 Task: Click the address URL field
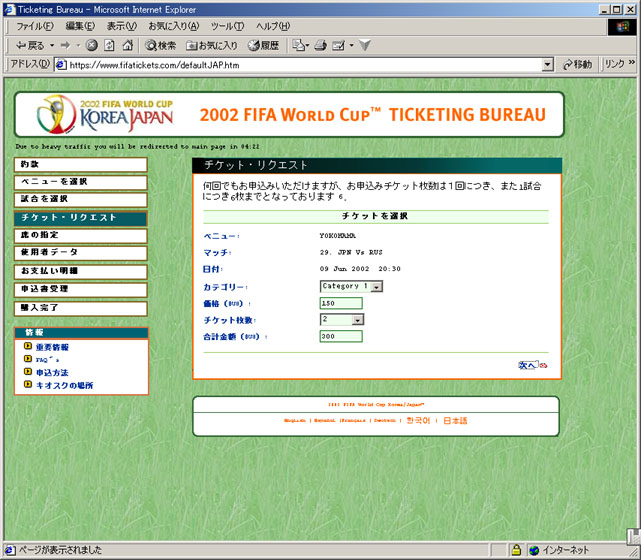[305, 65]
